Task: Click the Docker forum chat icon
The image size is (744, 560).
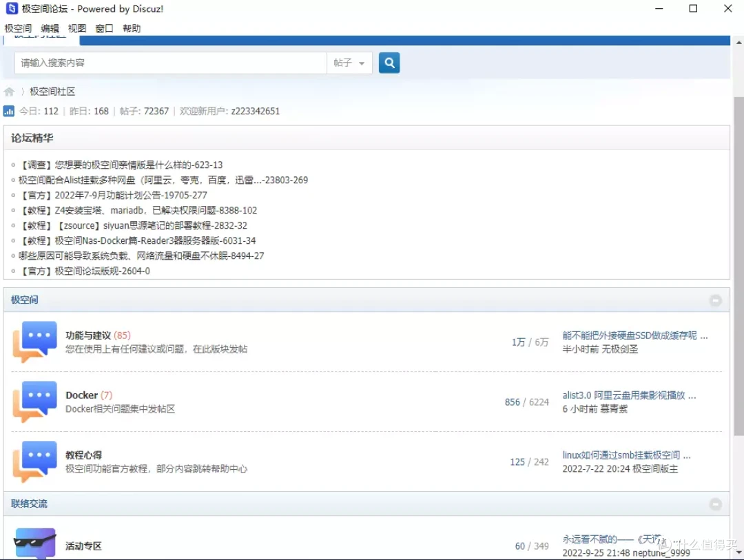Action: point(34,402)
